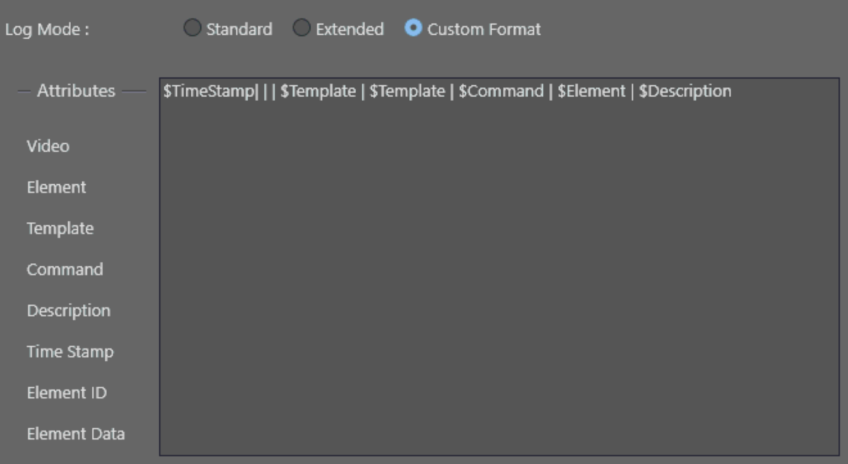Select the Element ID attribute

[x=66, y=392]
